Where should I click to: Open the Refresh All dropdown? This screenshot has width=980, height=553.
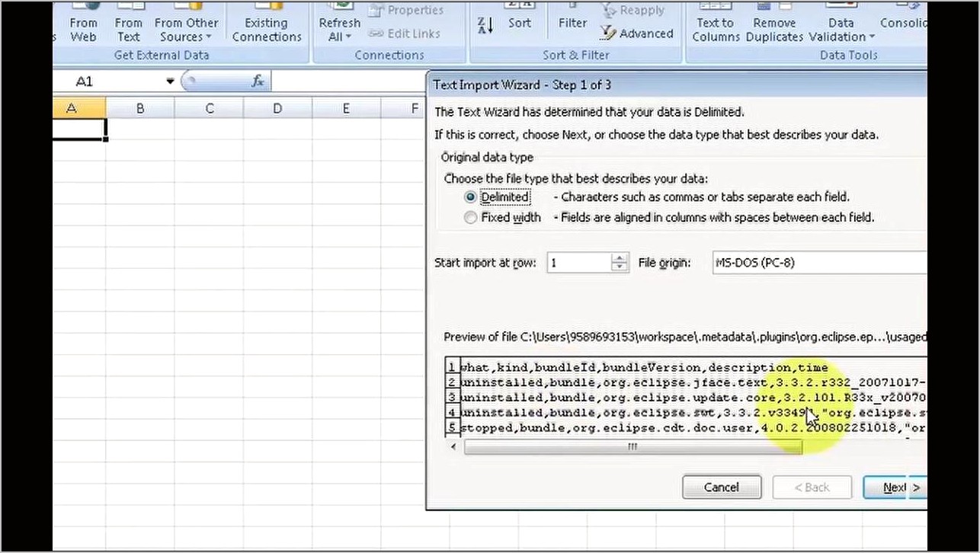click(339, 23)
